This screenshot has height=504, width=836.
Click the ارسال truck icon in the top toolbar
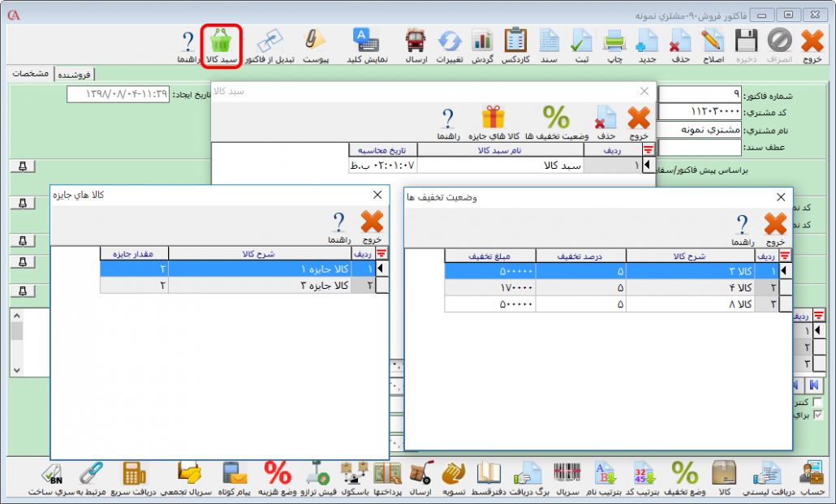[x=416, y=45]
